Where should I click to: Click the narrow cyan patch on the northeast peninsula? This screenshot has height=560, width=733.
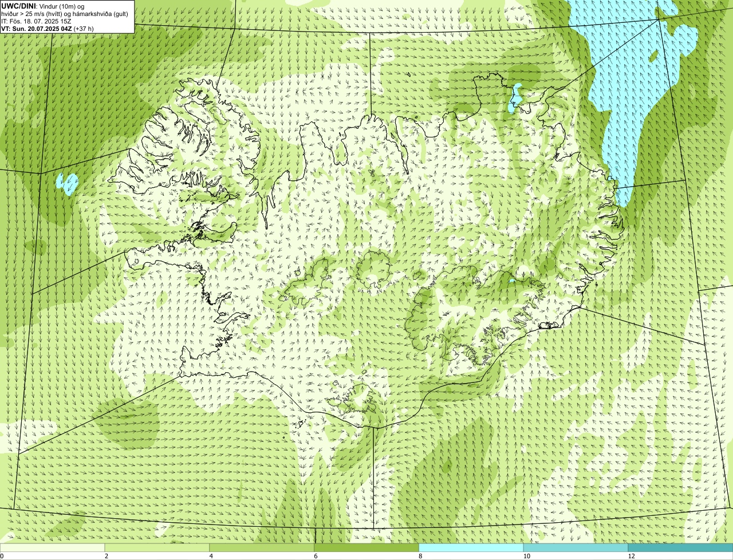[515, 98]
